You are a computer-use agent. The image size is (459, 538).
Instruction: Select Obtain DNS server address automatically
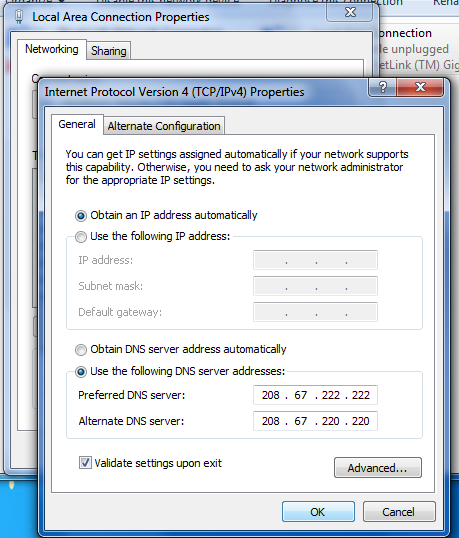pos(81,350)
